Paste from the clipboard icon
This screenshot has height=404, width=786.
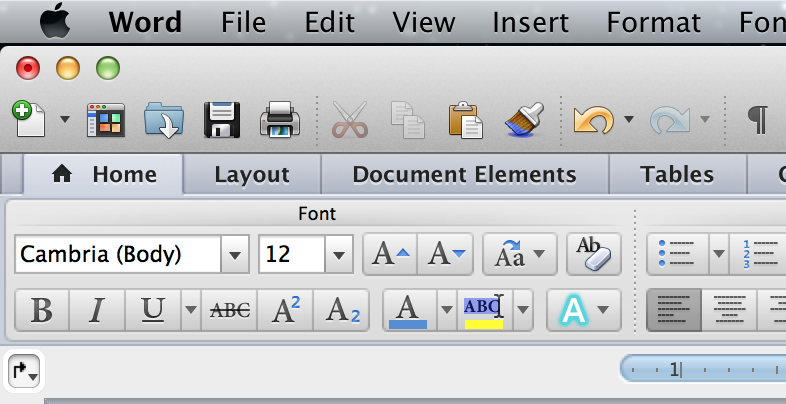point(466,120)
